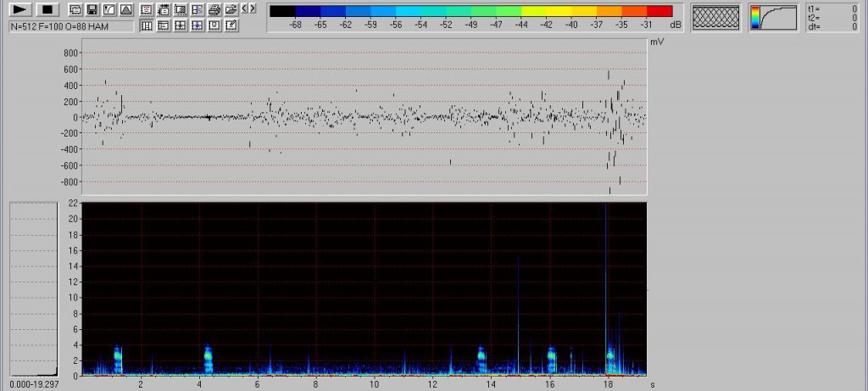Viewport: 868px width, 391px height.
Task: Toggle the horizontal-lines grid button in the lower row
Action: coord(164,25)
